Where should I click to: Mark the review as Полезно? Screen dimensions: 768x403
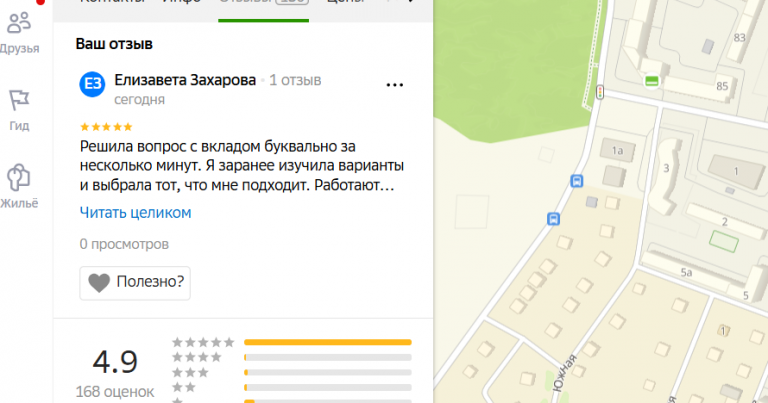pyautogui.click(x=135, y=283)
